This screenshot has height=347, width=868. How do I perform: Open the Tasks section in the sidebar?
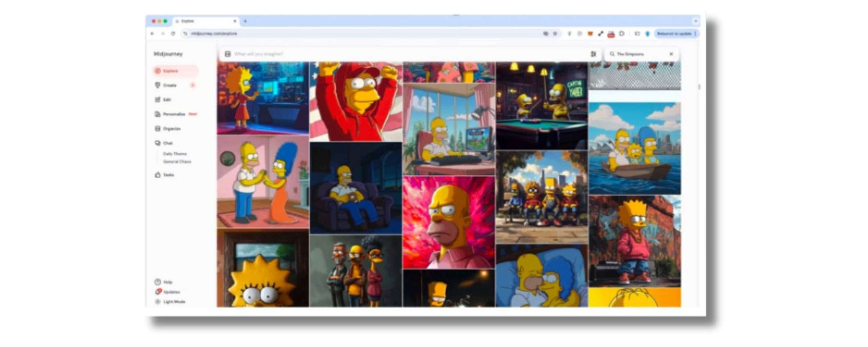pos(168,175)
